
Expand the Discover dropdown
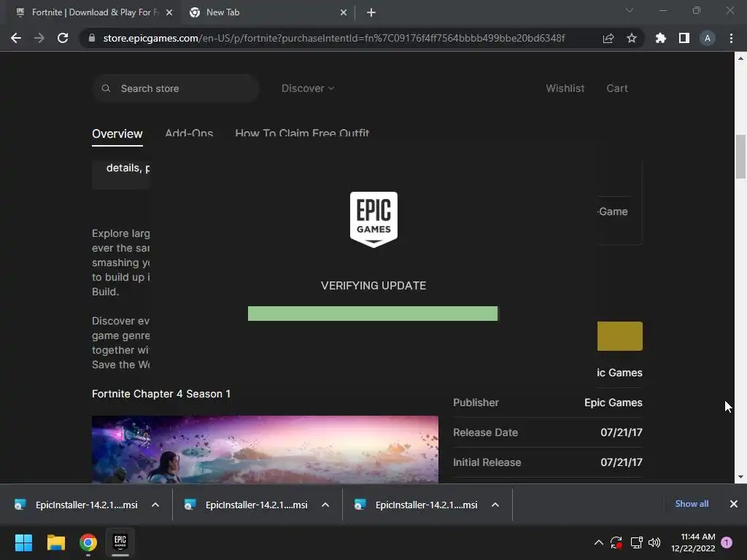[308, 88]
